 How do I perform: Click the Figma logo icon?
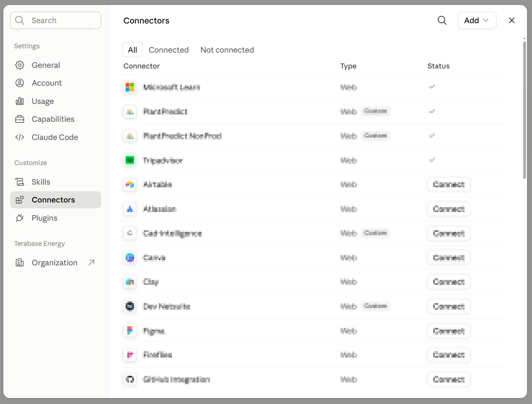[x=130, y=331]
